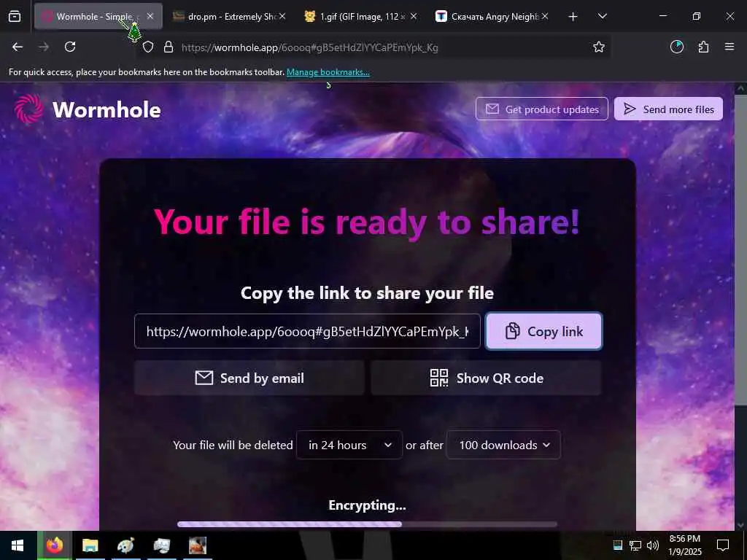Open the in 24 hours expiry dropdown
Screen dimensions: 747x560
pyautogui.click(x=349, y=445)
